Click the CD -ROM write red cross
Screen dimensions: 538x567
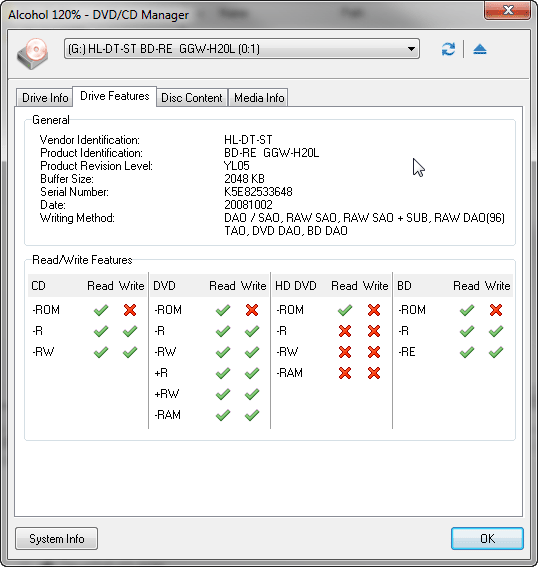tap(130, 310)
